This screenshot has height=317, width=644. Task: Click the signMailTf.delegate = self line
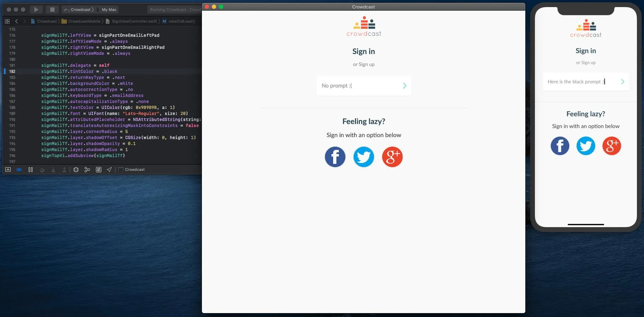tap(75, 65)
